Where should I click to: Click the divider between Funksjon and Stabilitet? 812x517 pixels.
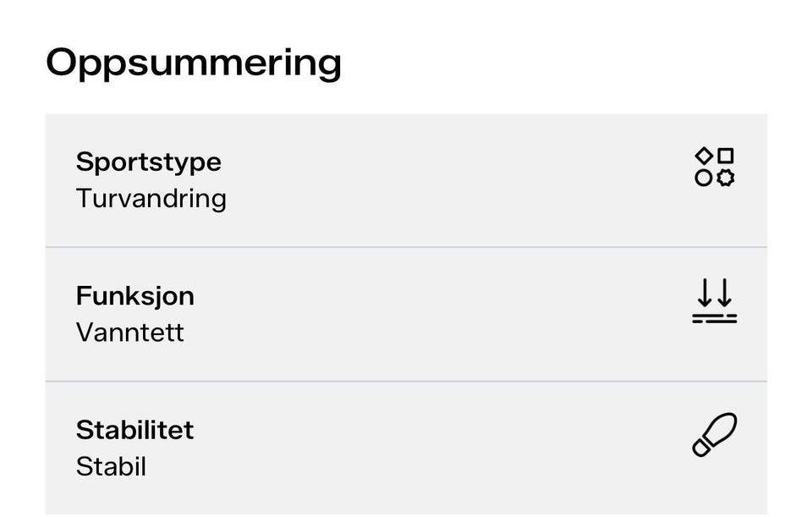click(x=406, y=381)
